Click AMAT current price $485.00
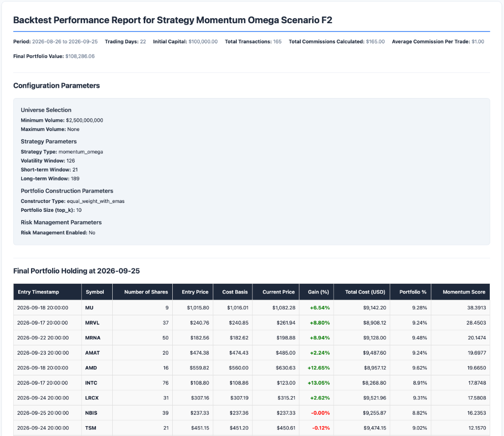The image size is (504, 436). [276, 353]
